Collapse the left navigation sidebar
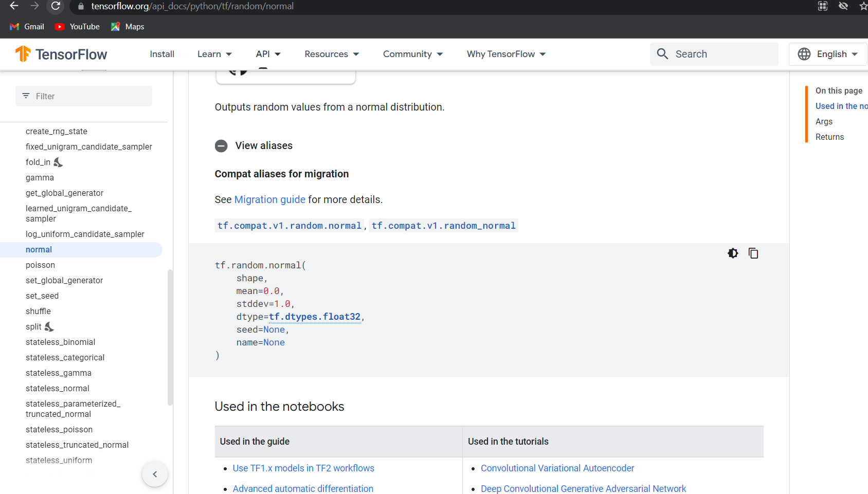868x494 pixels. [x=155, y=474]
